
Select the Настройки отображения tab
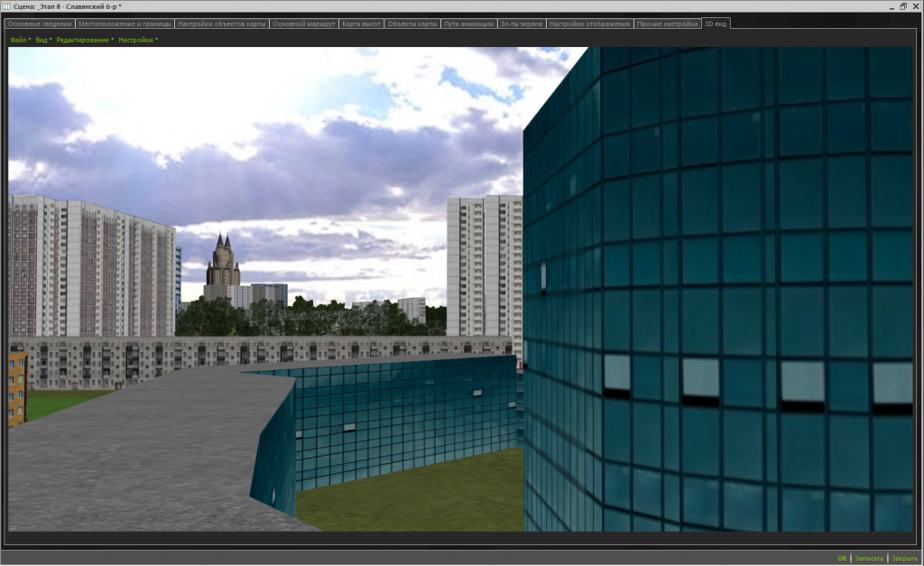pyautogui.click(x=589, y=24)
